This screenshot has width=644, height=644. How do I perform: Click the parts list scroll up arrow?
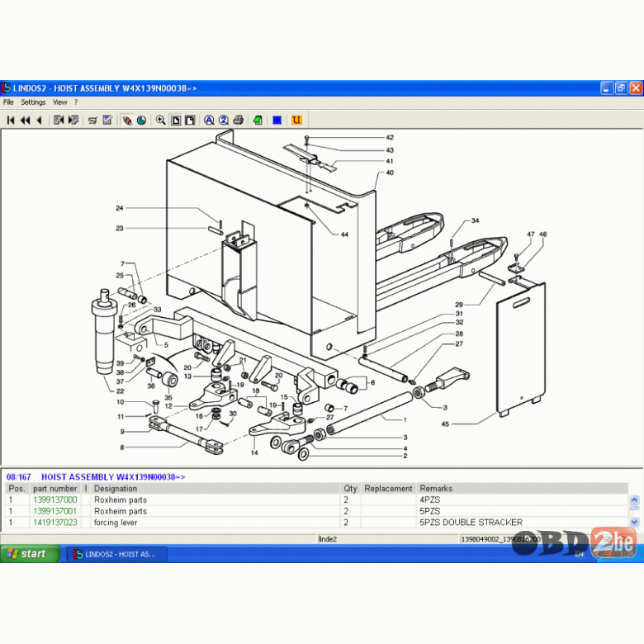click(x=634, y=500)
